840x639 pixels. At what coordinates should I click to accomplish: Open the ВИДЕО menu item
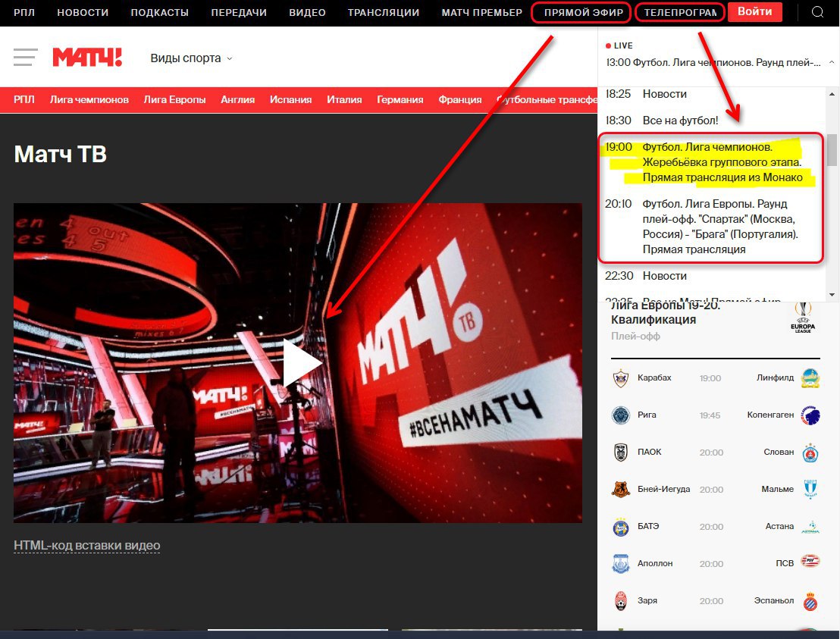coord(307,12)
